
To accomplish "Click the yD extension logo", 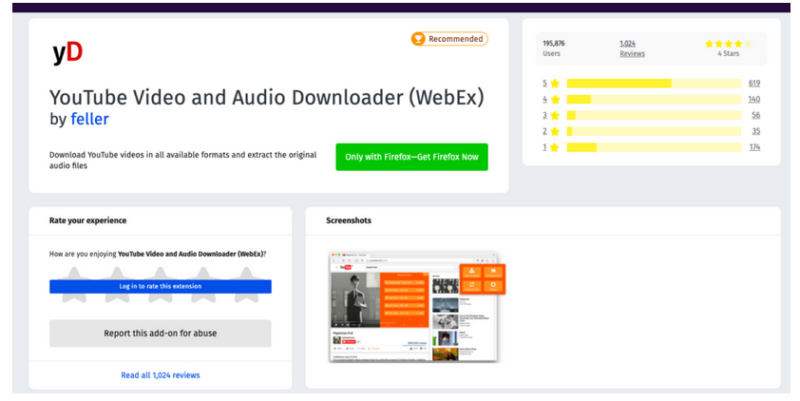I will point(67,53).
